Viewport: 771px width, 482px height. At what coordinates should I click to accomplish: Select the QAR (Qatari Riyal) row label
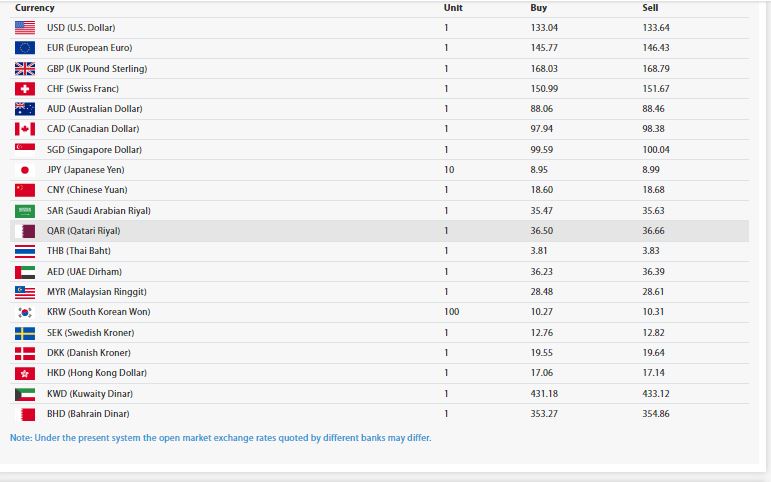click(x=83, y=231)
